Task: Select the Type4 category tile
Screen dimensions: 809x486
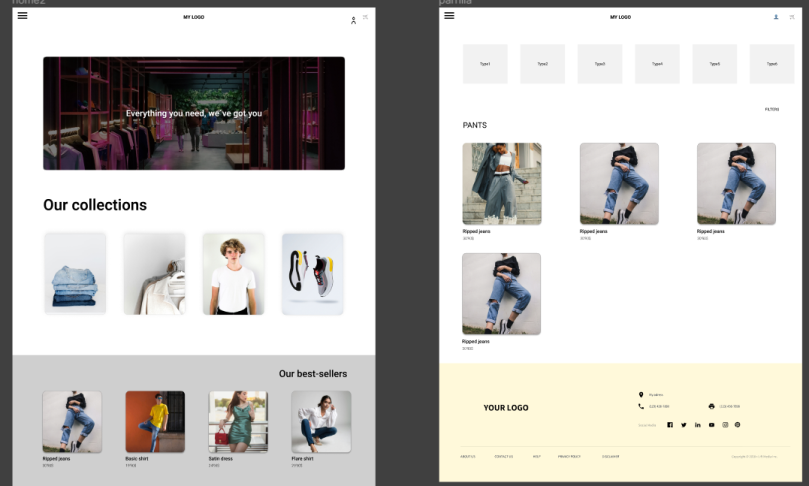Action: point(657,64)
